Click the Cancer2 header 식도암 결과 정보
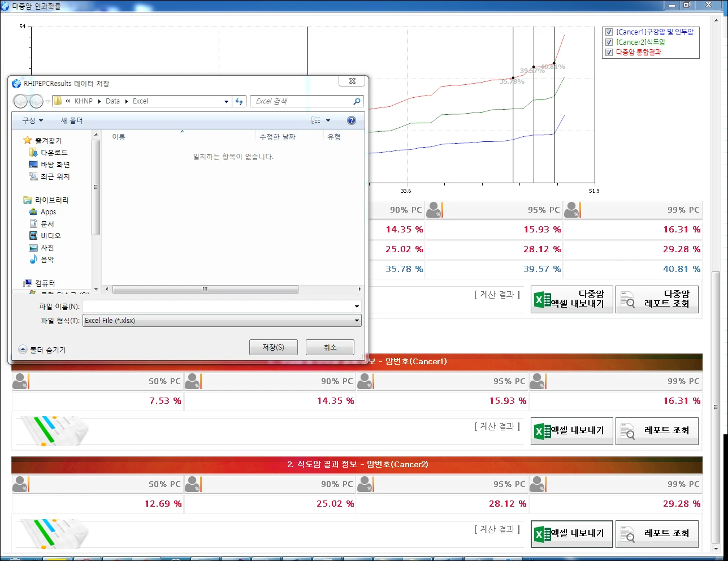Viewport: 728px width, 561px height. coord(357,464)
